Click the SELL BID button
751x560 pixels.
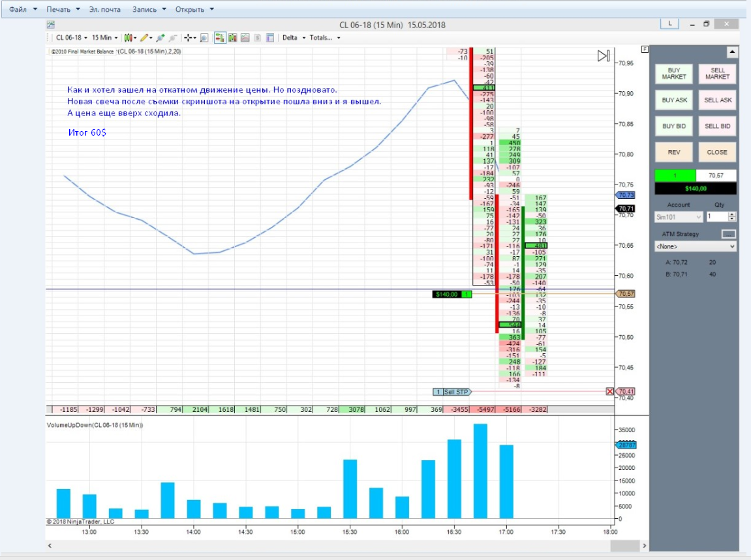(x=717, y=126)
